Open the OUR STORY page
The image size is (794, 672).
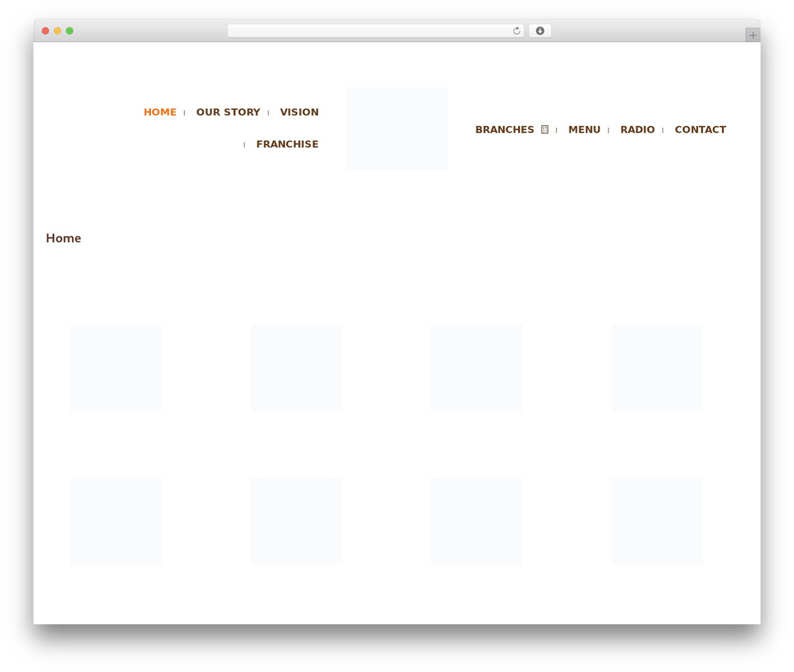tap(228, 112)
